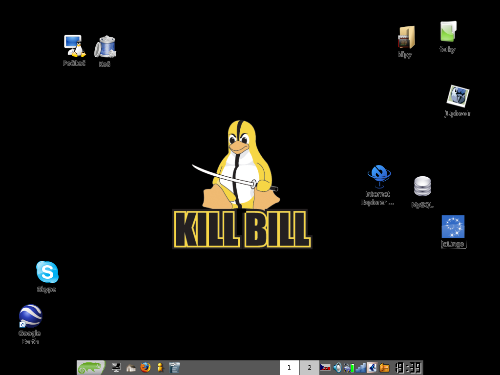The image size is (500, 375).
Task: Open the openSUSE chameleon start menu
Action: (91, 367)
